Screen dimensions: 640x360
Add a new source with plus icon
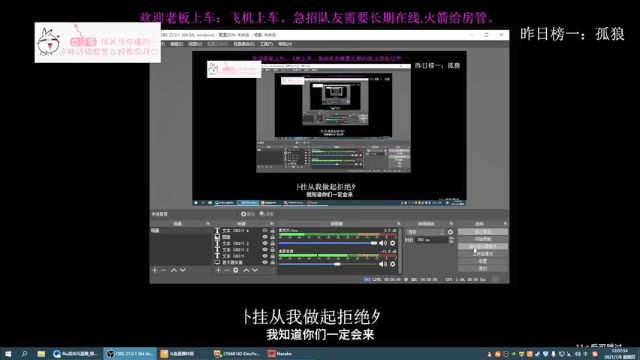coord(218,270)
